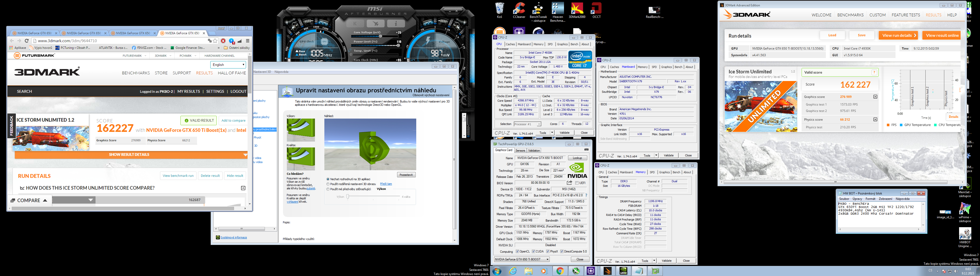Open the CCleaner desktop shortcut
980x276 pixels.
coord(519,10)
